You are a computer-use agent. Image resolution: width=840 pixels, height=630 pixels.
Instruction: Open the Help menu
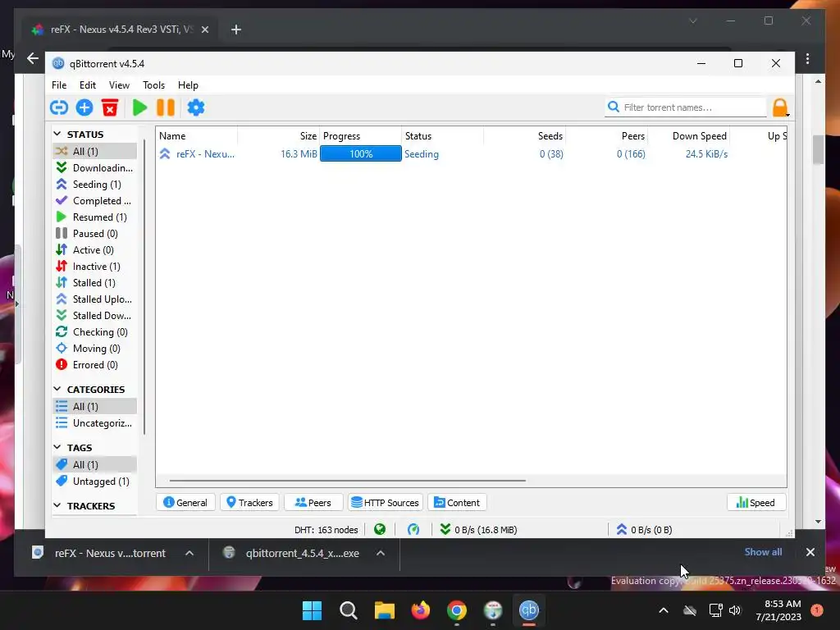pos(188,85)
